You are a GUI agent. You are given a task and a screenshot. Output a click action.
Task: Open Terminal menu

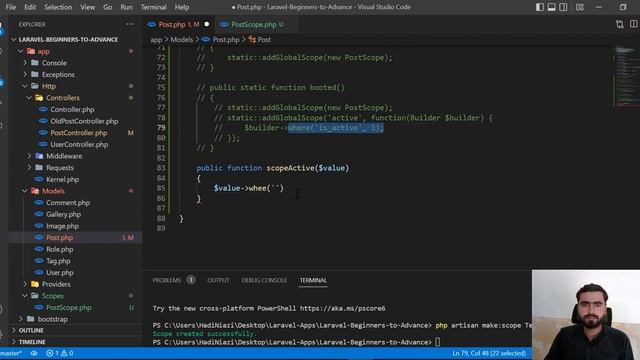click(x=153, y=7)
